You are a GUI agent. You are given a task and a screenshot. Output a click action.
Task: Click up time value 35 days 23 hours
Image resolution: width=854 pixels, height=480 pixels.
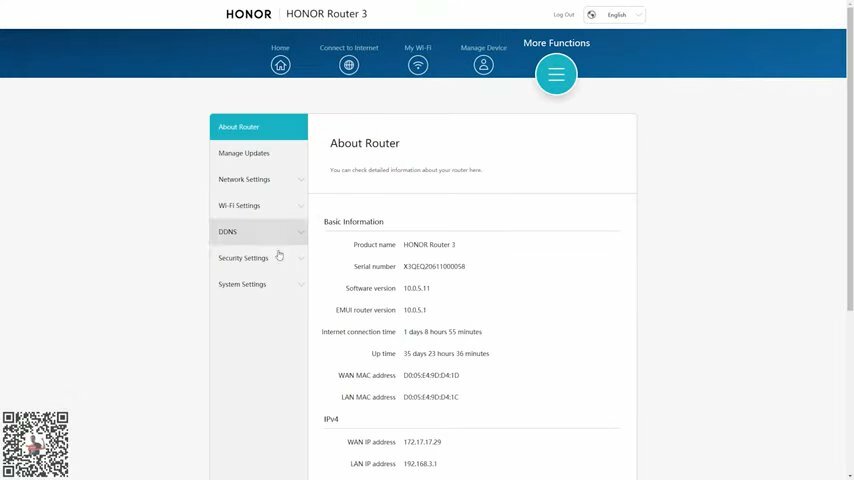[x=446, y=354]
